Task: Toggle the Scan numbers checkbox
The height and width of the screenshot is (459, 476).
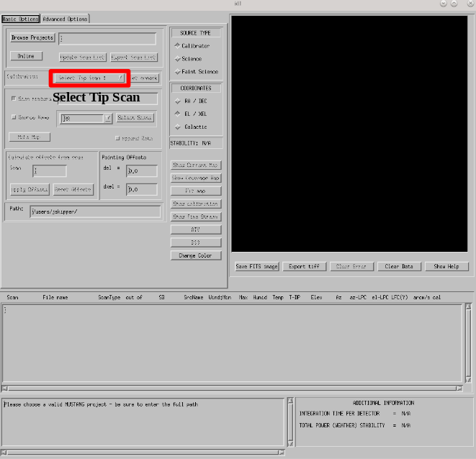Action: 14,99
